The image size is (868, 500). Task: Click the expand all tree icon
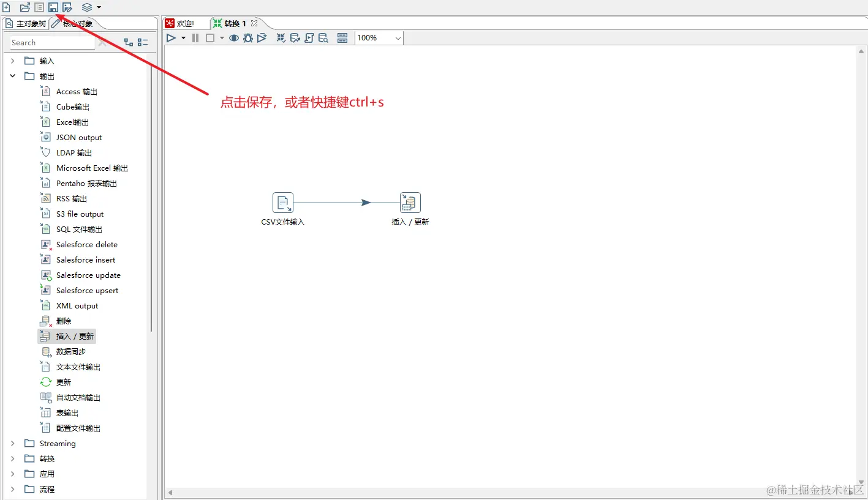click(129, 42)
